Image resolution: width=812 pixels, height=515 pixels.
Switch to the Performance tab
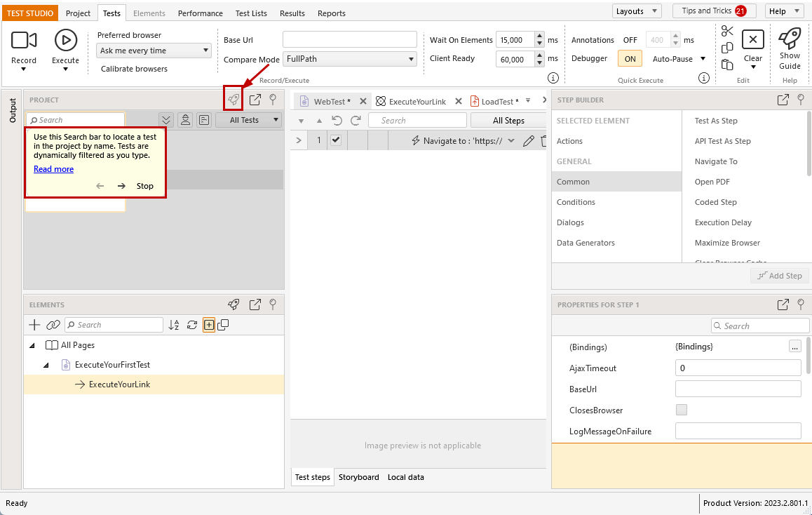pyautogui.click(x=201, y=13)
